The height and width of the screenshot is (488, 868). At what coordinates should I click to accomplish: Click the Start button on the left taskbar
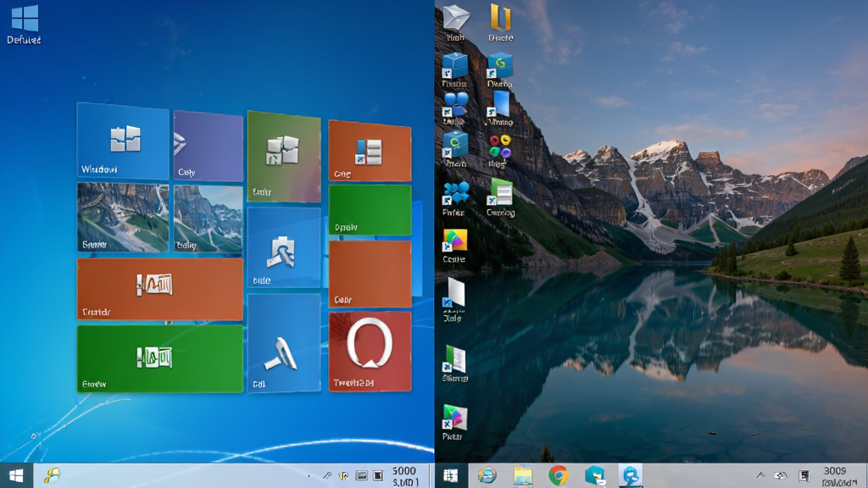tap(16, 476)
